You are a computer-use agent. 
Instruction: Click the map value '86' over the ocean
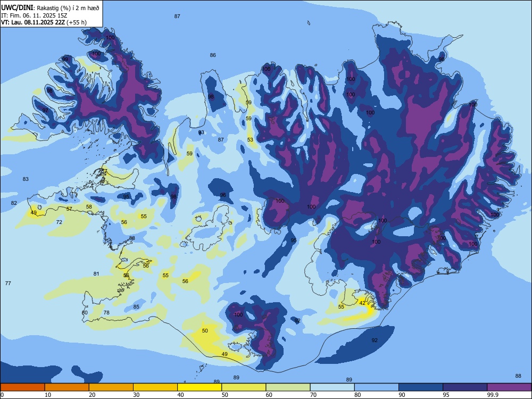pyautogui.click(x=213, y=55)
